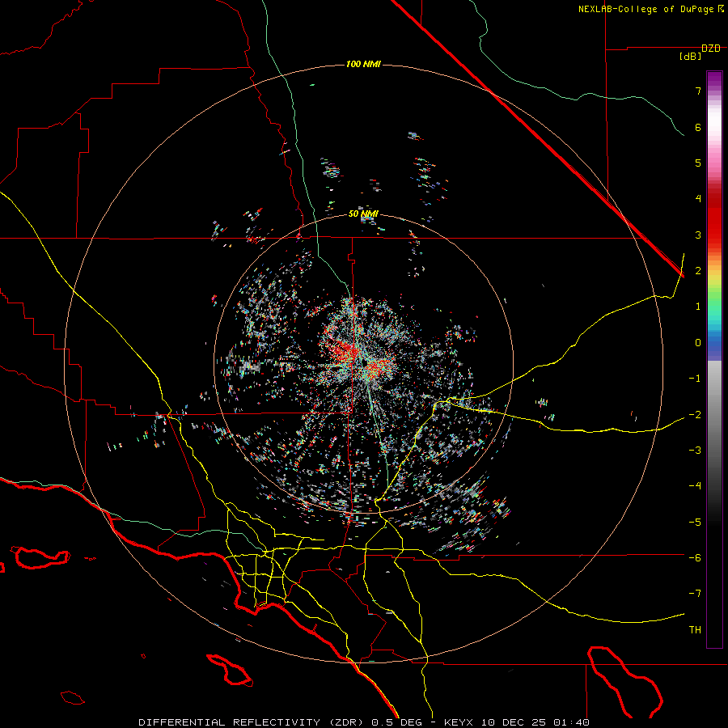Click the -1 dB scale label
The height and width of the screenshot is (728, 728).
(x=695, y=379)
